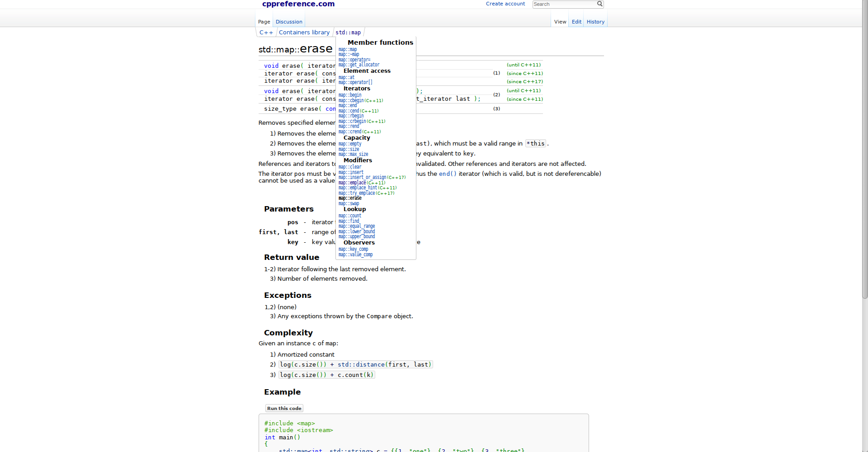This screenshot has height=452, width=868.
Task: Open map::lower_bound menu entry
Action: pos(357,231)
